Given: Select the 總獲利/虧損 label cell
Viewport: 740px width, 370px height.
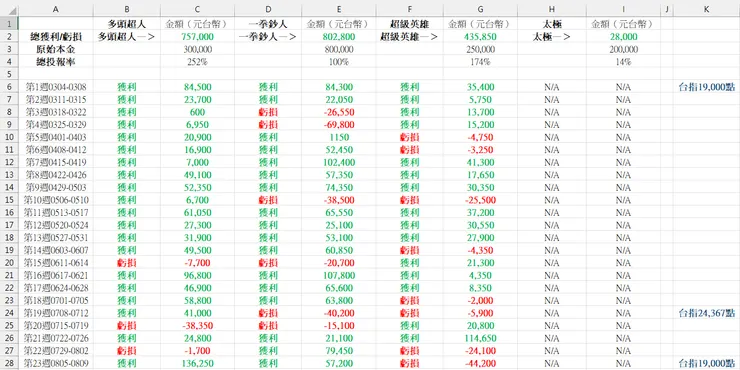Looking at the screenshot, I should [x=56, y=37].
